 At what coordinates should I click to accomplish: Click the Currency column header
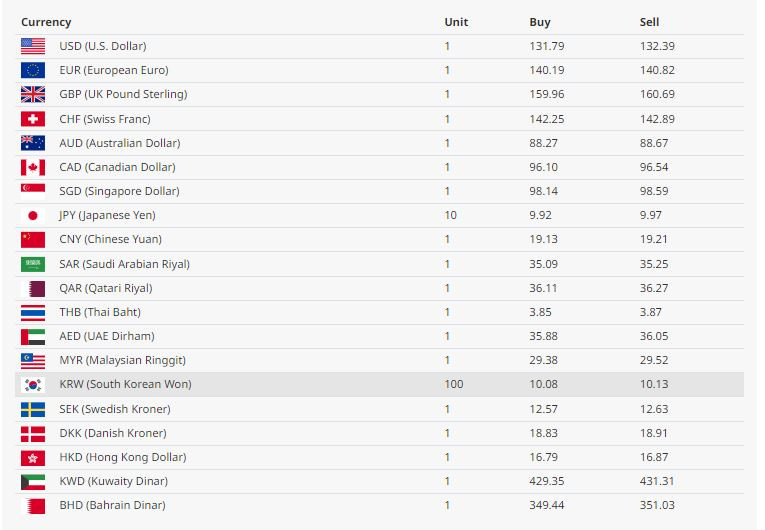(46, 22)
